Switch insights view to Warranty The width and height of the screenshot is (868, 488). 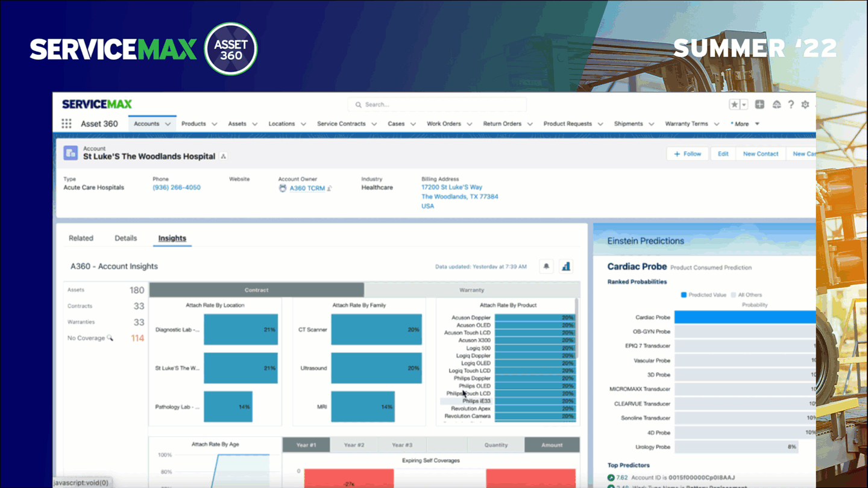(471, 290)
